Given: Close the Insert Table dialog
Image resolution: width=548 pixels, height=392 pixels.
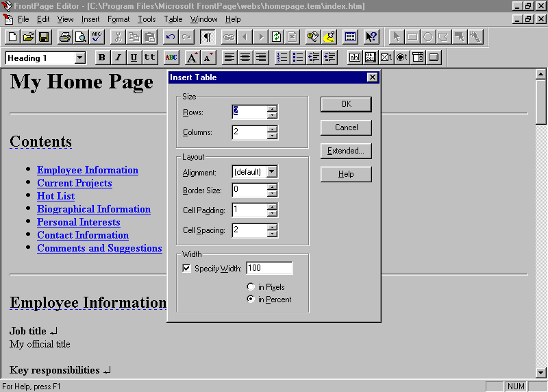Looking at the screenshot, I should point(373,77).
